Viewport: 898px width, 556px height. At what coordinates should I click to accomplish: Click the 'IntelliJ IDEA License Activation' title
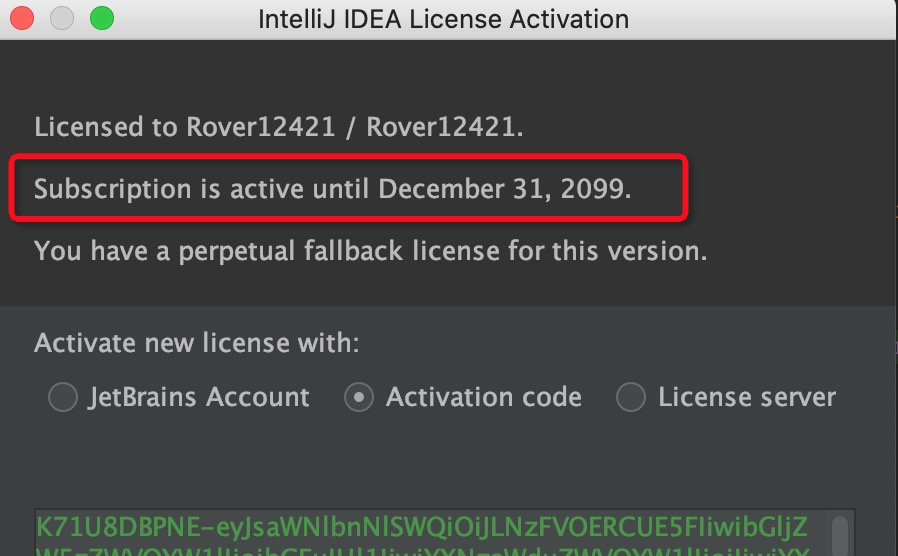[x=443, y=19]
